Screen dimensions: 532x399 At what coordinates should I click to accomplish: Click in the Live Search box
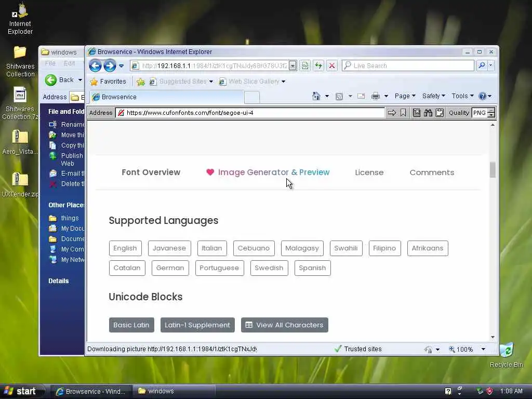pyautogui.click(x=408, y=65)
